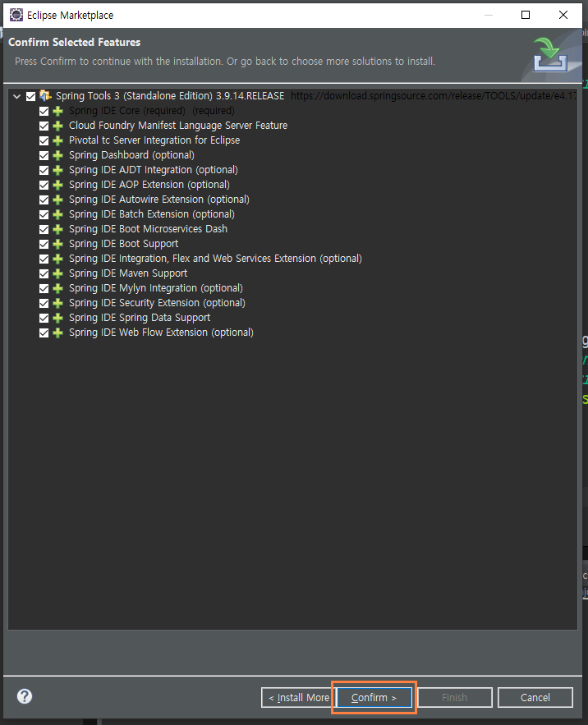Maximize the Eclipse Marketplace dialog
The image size is (588, 725).
pyautogui.click(x=526, y=15)
